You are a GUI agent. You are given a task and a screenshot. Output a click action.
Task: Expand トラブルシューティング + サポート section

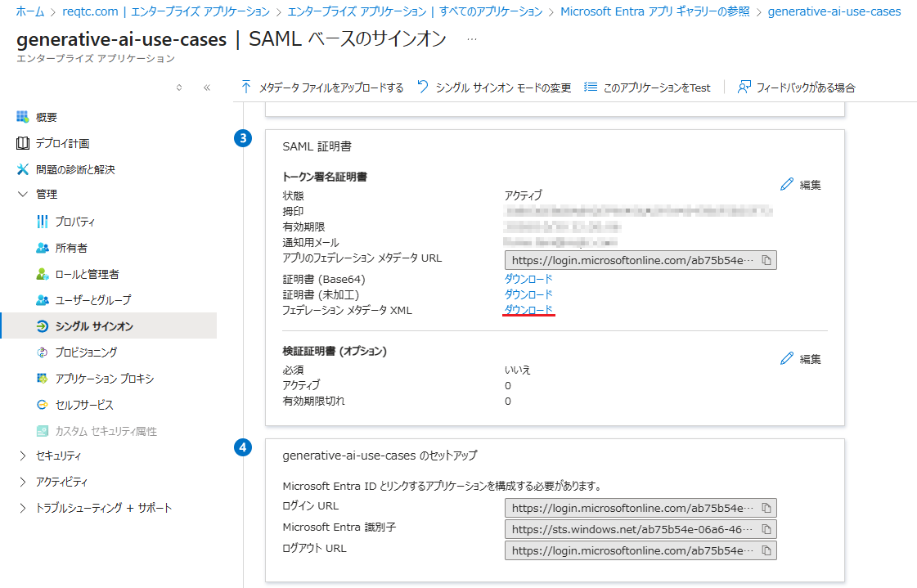point(23,508)
